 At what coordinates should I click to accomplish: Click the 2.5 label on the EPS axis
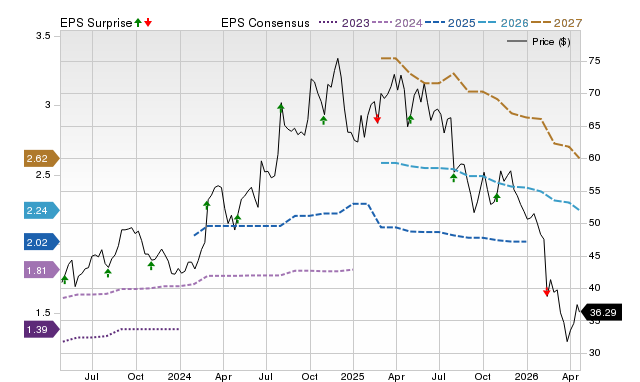[43, 175]
